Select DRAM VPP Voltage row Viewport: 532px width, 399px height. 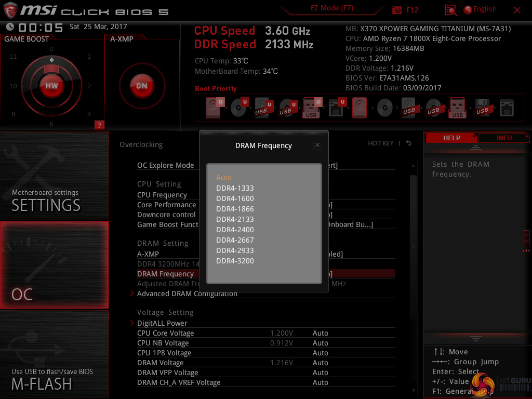pos(266,373)
